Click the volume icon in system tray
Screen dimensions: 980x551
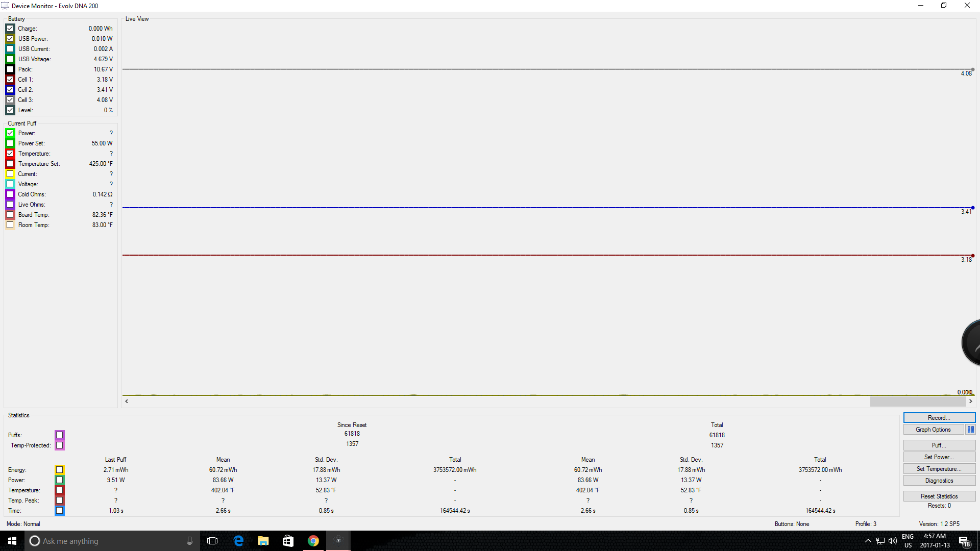[x=893, y=541]
